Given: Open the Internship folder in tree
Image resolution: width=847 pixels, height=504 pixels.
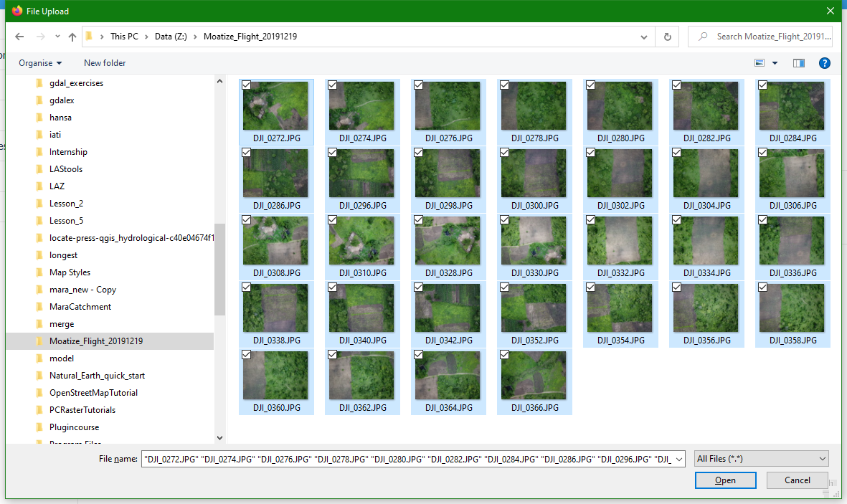Looking at the screenshot, I should [68, 152].
